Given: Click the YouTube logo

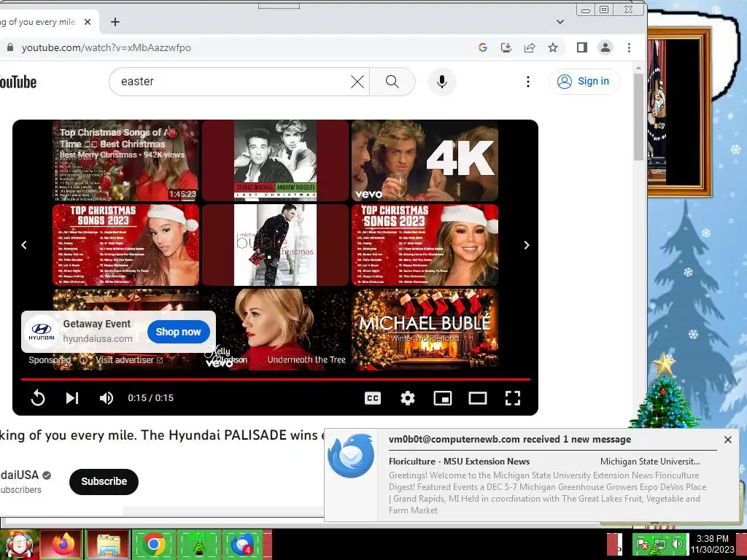Looking at the screenshot, I should [18, 82].
